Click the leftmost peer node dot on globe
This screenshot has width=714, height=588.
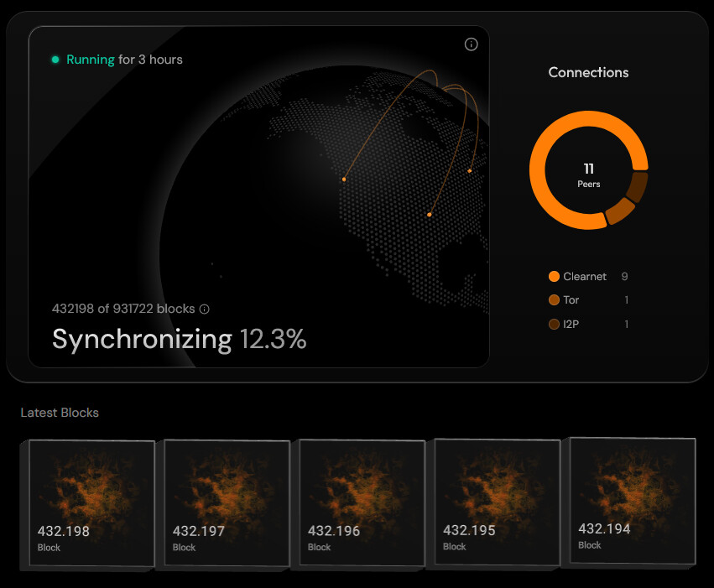tap(344, 179)
